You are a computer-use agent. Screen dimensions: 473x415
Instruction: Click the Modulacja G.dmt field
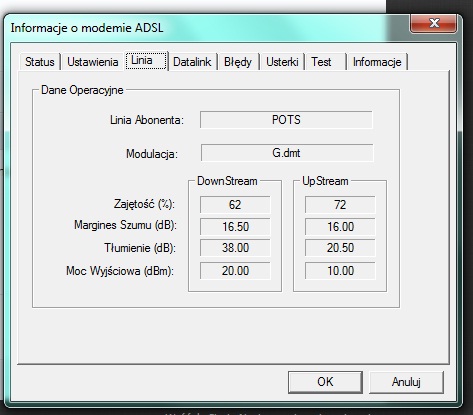[287, 153]
